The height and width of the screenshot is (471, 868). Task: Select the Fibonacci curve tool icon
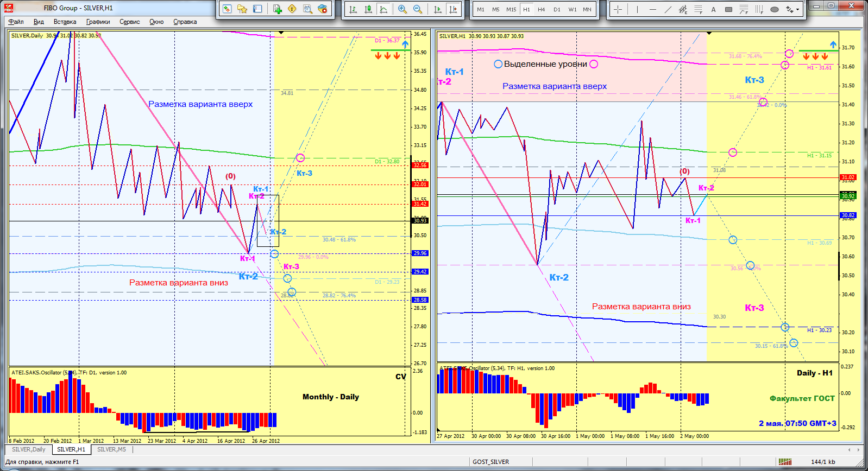coord(744,9)
